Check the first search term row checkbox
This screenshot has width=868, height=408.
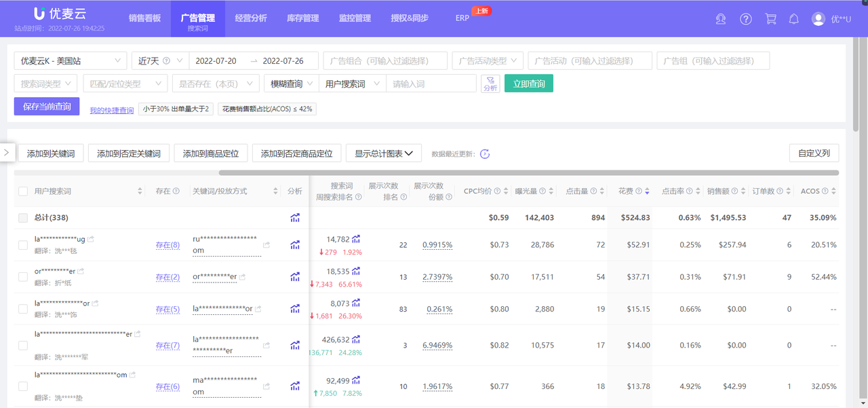coord(22,244)
